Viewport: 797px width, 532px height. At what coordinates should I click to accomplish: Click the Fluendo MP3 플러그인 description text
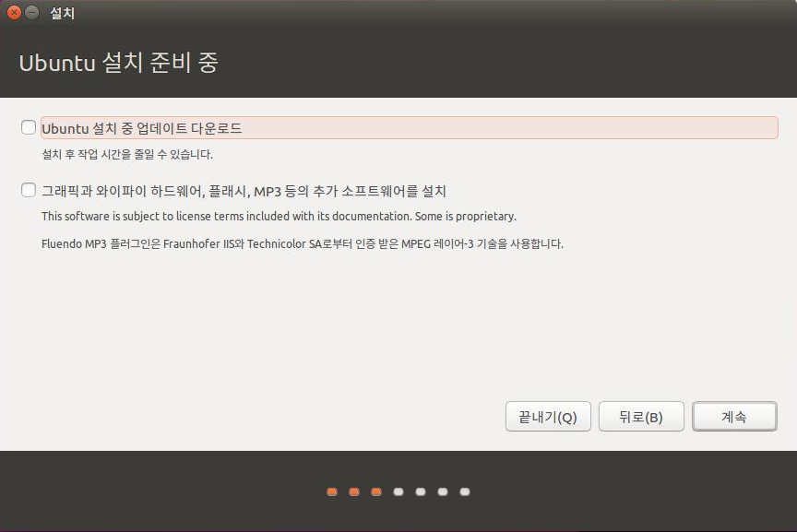(303, 244)
